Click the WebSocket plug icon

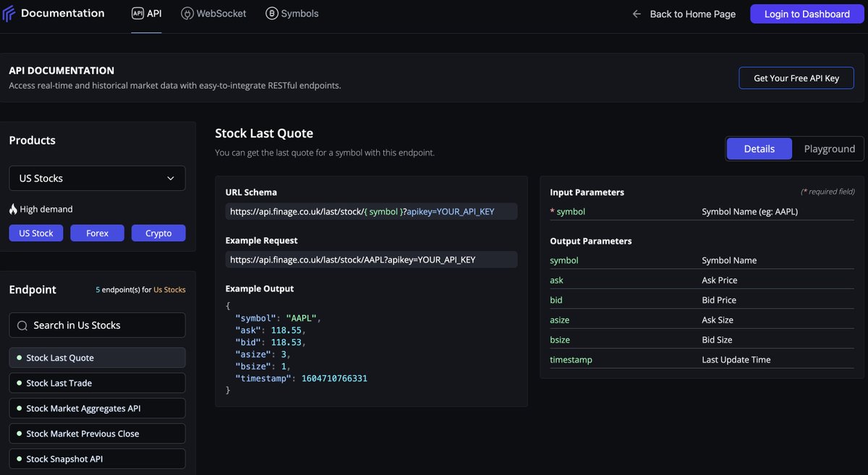point(187,14)
